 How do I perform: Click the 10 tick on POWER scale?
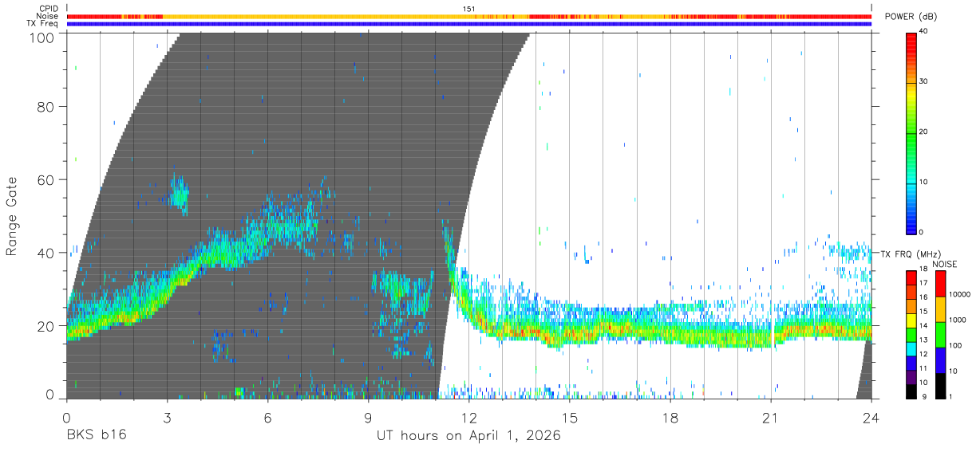pos(924,183)
